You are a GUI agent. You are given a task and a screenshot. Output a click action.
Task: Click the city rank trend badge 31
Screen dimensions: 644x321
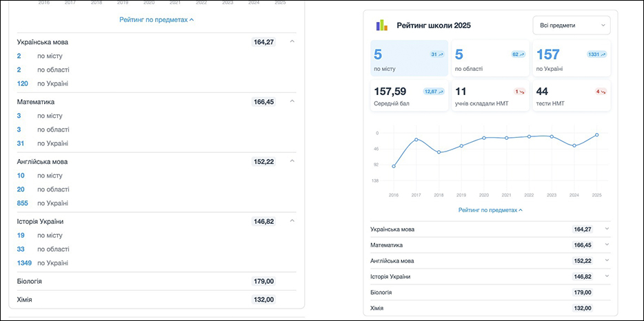(437, 54)
